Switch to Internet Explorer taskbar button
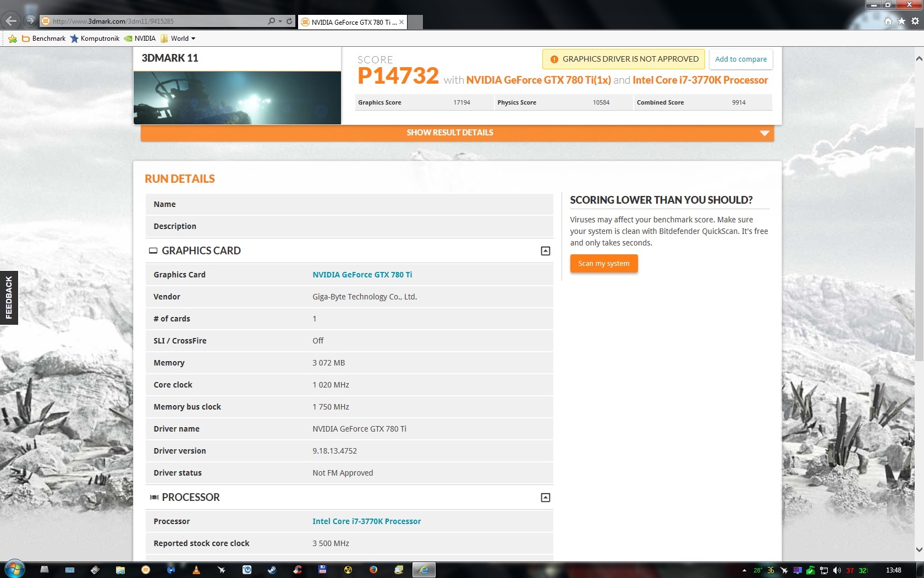This screenshot has height=578, width=924. pos(424,570)
